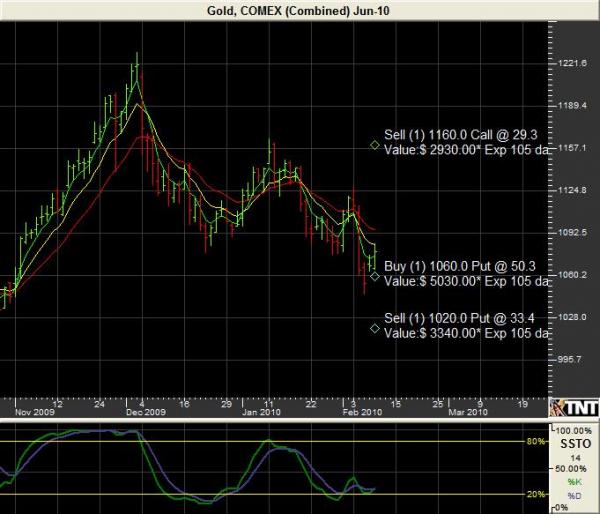Click the Nov 2009 date axis label

34,411
